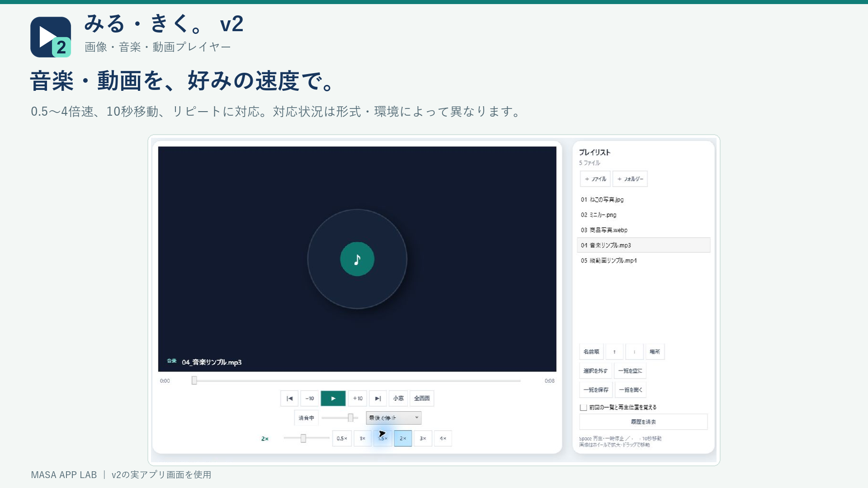Save the list with 一覧を保存
Screen dimensions: 868x488
click(596, 389)
